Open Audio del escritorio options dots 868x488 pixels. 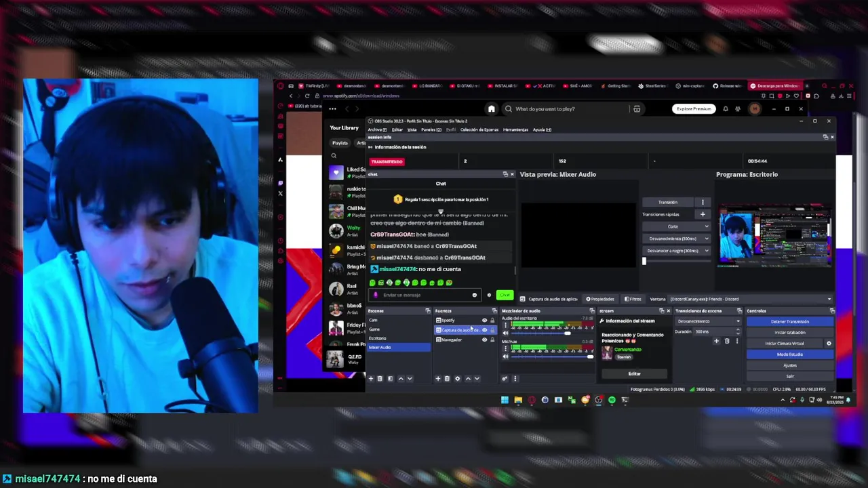click(x=505, y=326)
